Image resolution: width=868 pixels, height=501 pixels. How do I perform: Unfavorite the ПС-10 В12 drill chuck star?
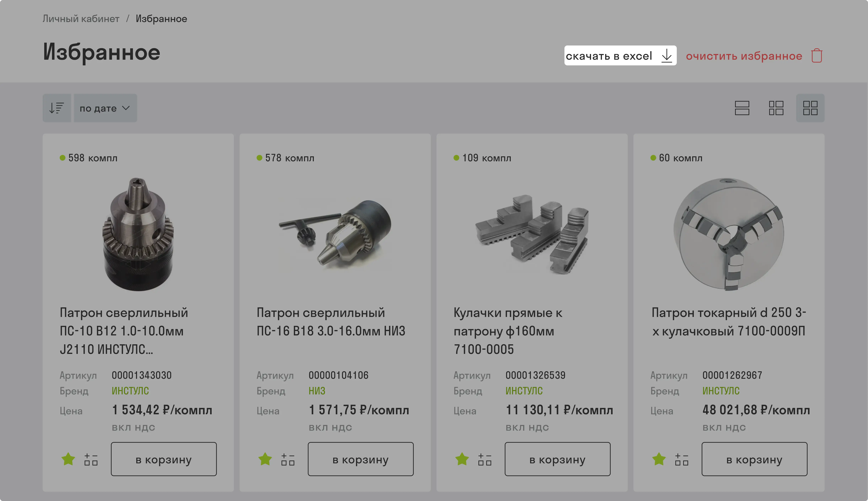68,459
